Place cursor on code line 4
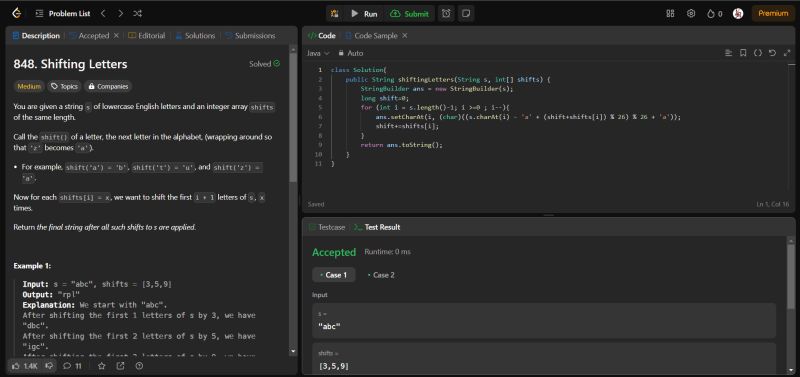Image resolution: width=800 pixels, height=377 pixels. [385, 98]
